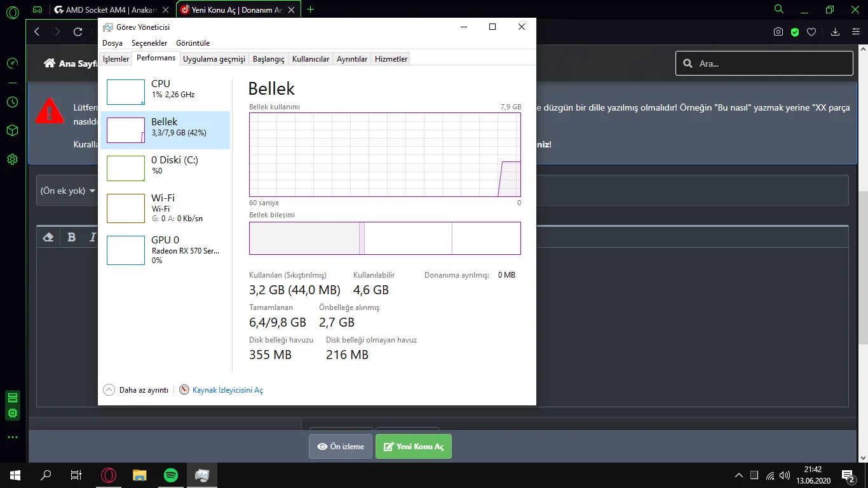Open File Explorer from the taskbar
Image resolution: width=868 pixels, height=488 pixels.
139,475
